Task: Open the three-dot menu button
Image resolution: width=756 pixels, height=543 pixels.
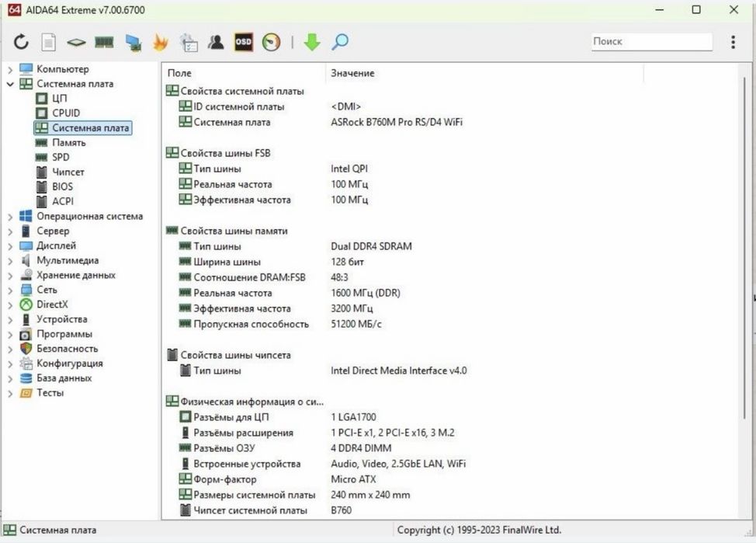Action: [733, 42]
